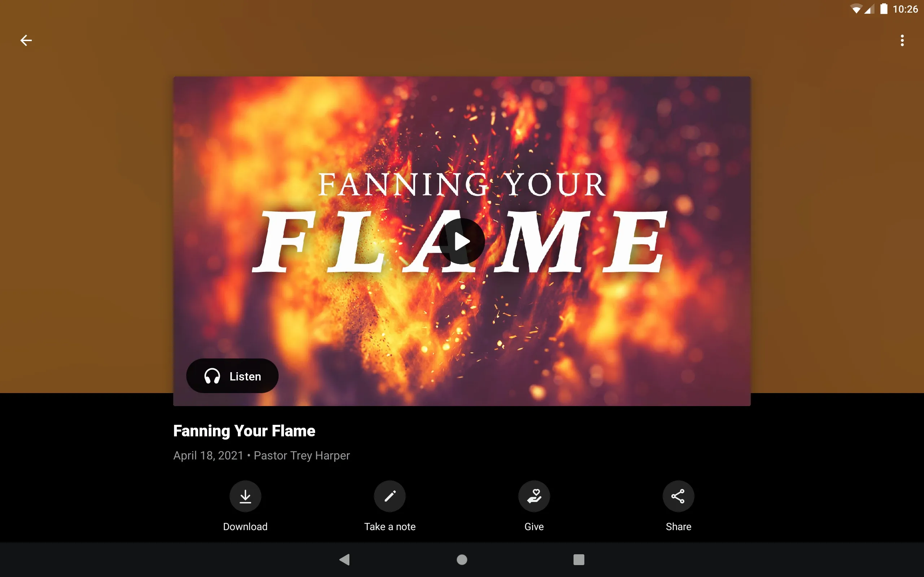Click the Give heart icon
The height and width of the screenshot is (577, 924).
534,496
